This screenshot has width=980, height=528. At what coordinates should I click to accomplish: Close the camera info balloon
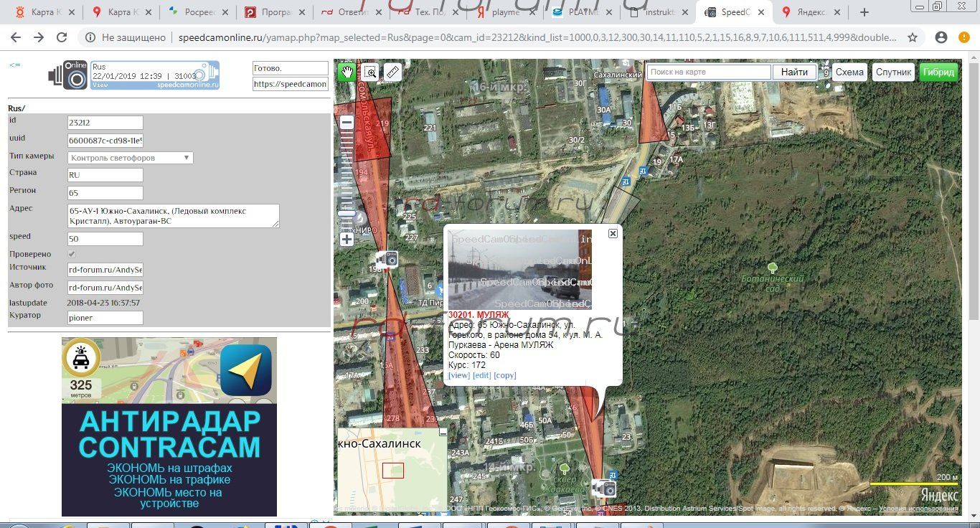pos(613,233)
